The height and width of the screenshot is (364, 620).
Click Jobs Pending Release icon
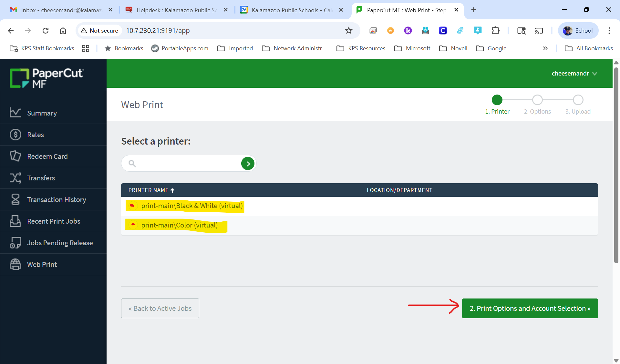(15, 243)
